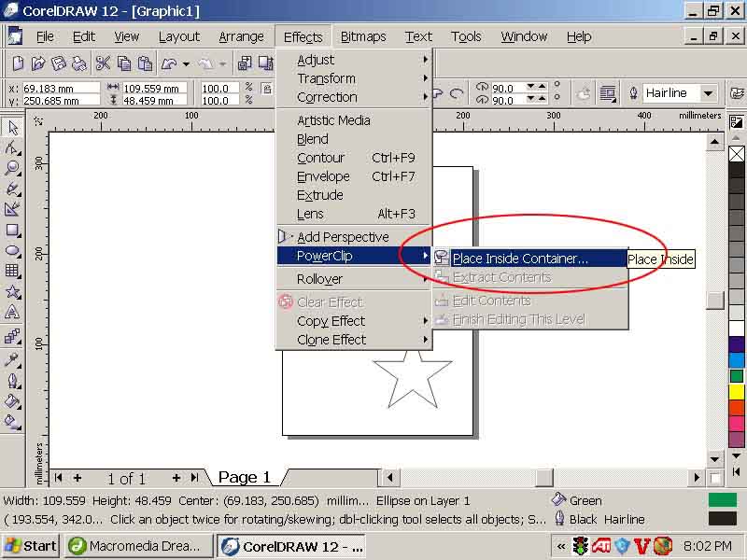This screenshot has width=747, height=560.
Task: Select the Text tool letter A
Action: [12, 313]
